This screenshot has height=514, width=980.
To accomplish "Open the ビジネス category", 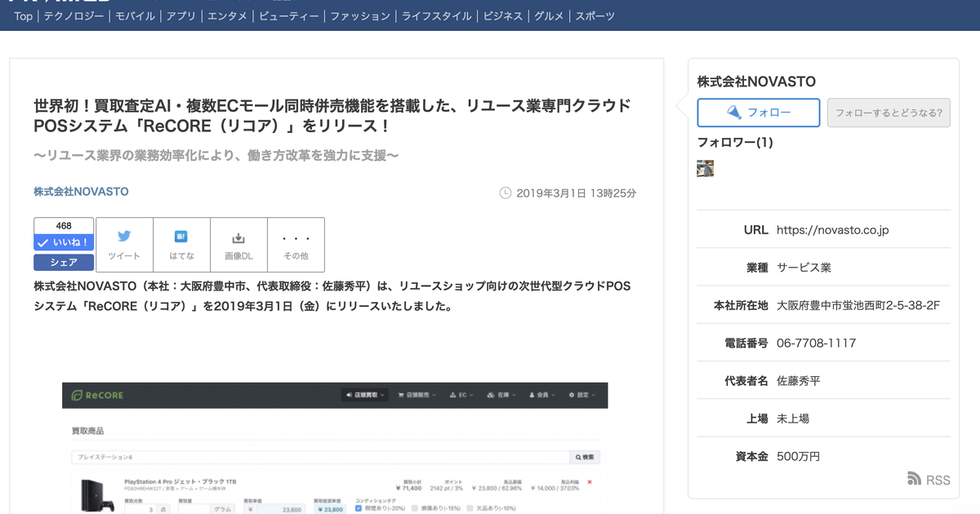I will (503, 16).
